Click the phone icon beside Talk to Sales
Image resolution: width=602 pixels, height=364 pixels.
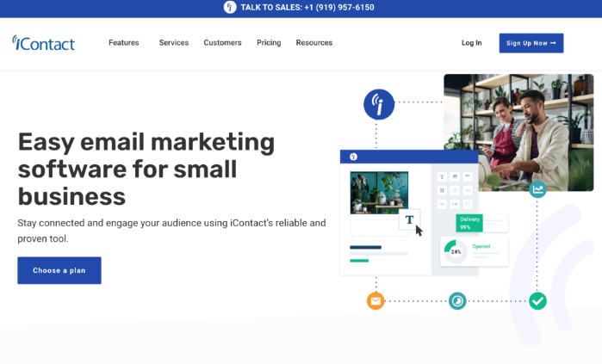(230, 7)
